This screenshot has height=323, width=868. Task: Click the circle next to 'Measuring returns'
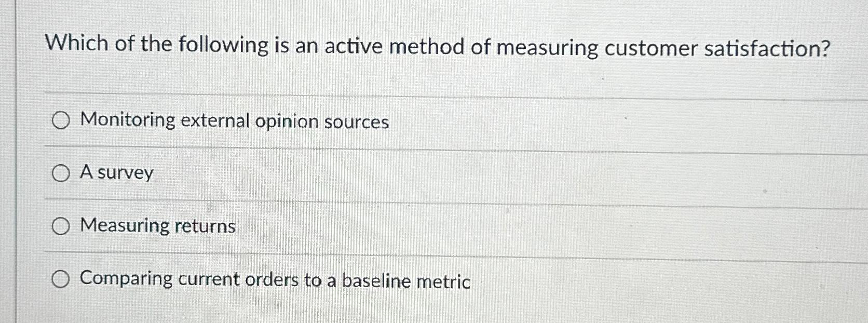(60, 226)
